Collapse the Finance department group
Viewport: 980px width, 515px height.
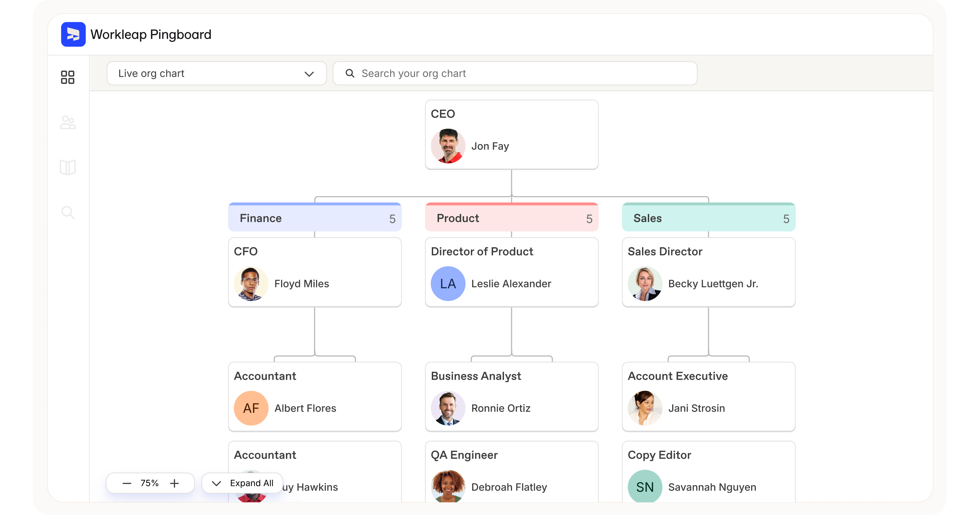(392, 218)
